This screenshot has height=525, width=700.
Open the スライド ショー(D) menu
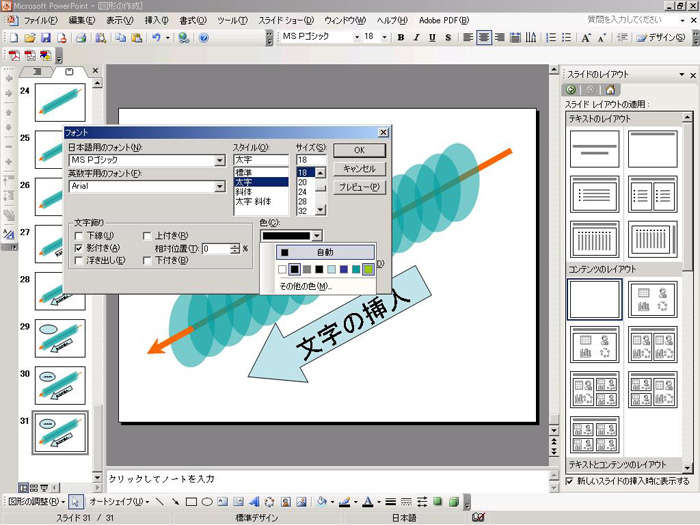pyautogui.click(x=286, y=21)
